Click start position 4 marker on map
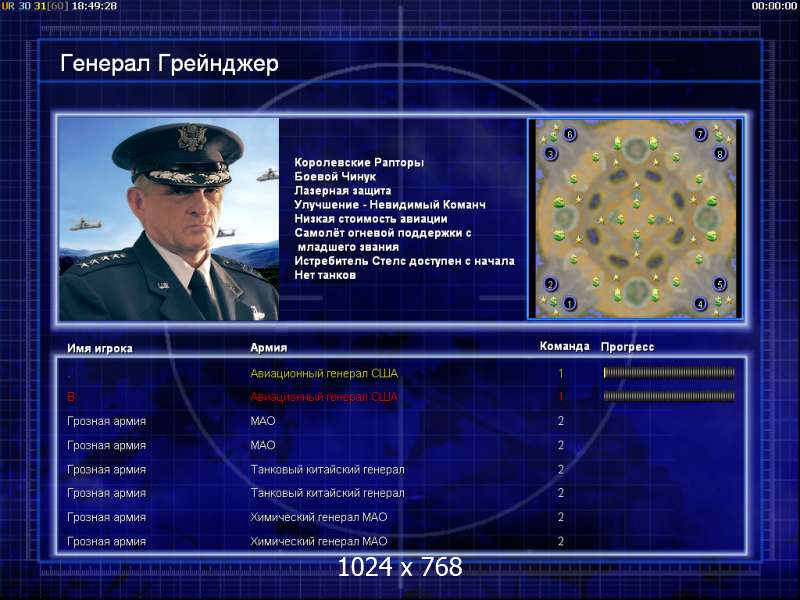This screenshot has width=800, height=600. [701, 304]
